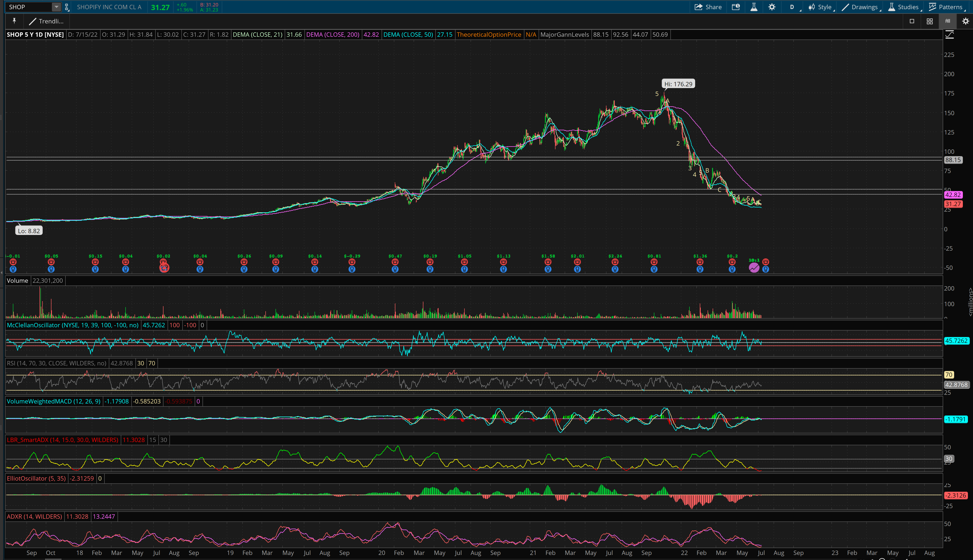
Task: Open the symbol link clip icon dropdown
Action: coord(67,7)
